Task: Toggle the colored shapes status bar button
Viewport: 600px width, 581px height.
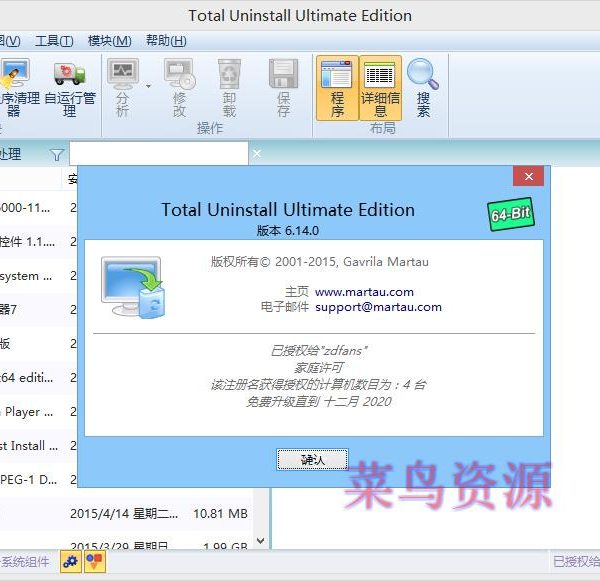Action: (94, 562)
